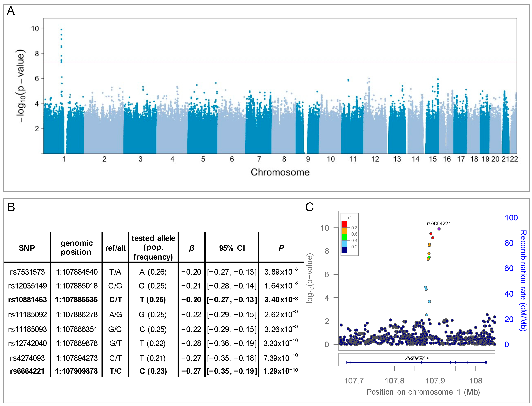Click the dark blue r² legend swatch
Screen dimensions: 532x406
point(344,249)
